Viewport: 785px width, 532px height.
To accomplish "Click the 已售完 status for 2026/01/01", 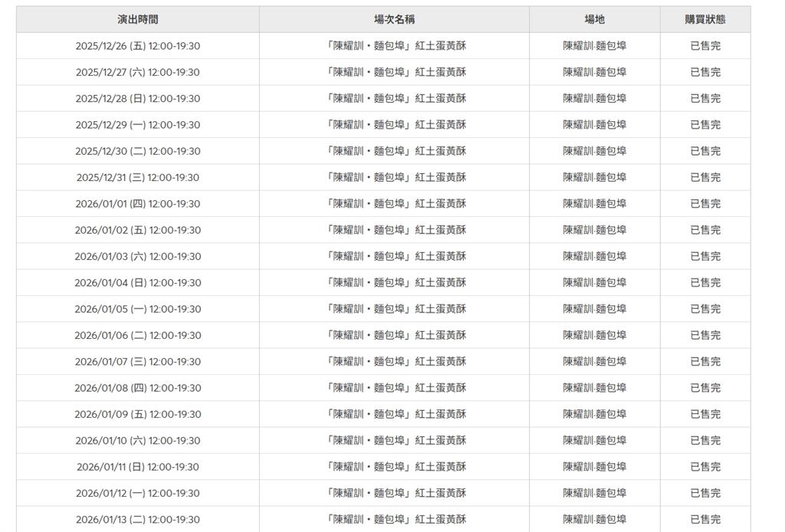I will (705, 203).
